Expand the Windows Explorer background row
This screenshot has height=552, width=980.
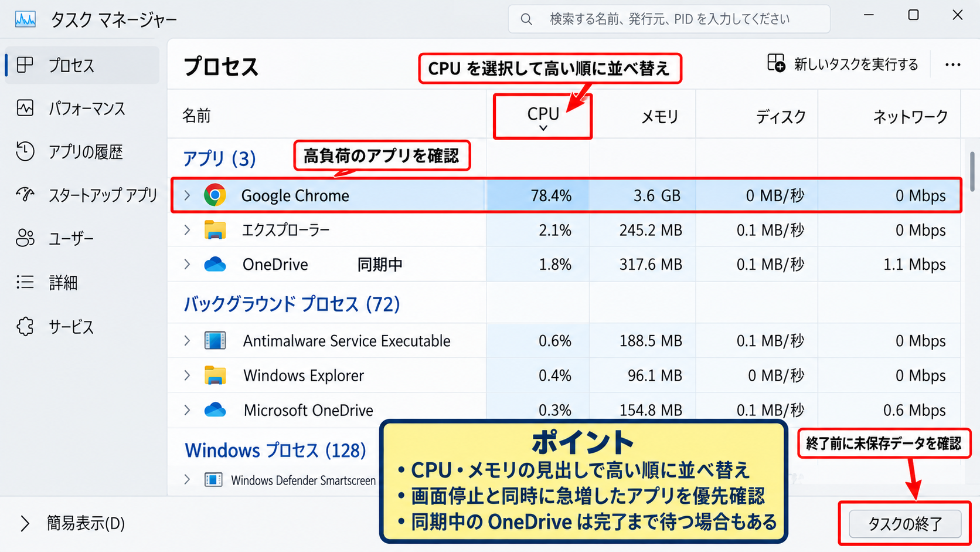coord(187,375)
